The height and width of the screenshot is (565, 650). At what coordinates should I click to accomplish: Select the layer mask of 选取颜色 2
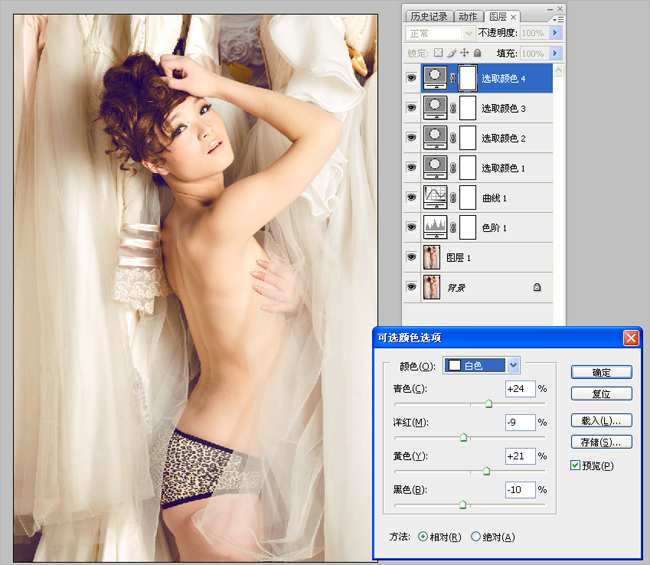[x=468, y=138]
